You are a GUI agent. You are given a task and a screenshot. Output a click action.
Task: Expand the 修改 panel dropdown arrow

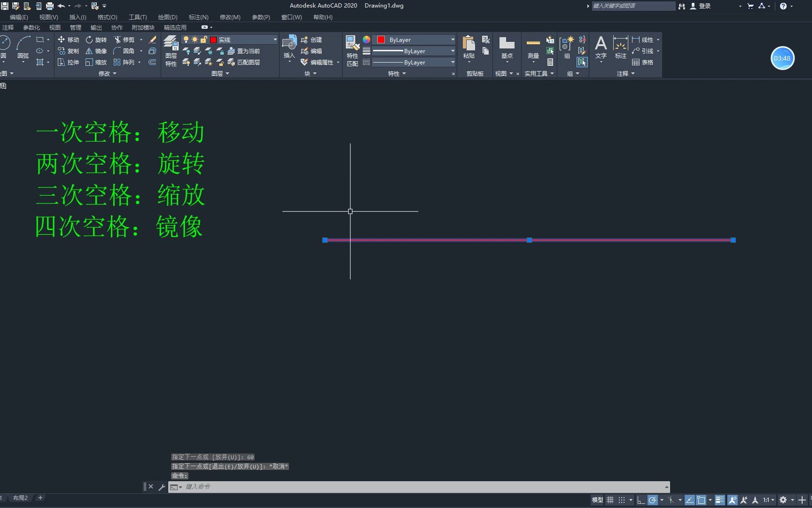114,73
